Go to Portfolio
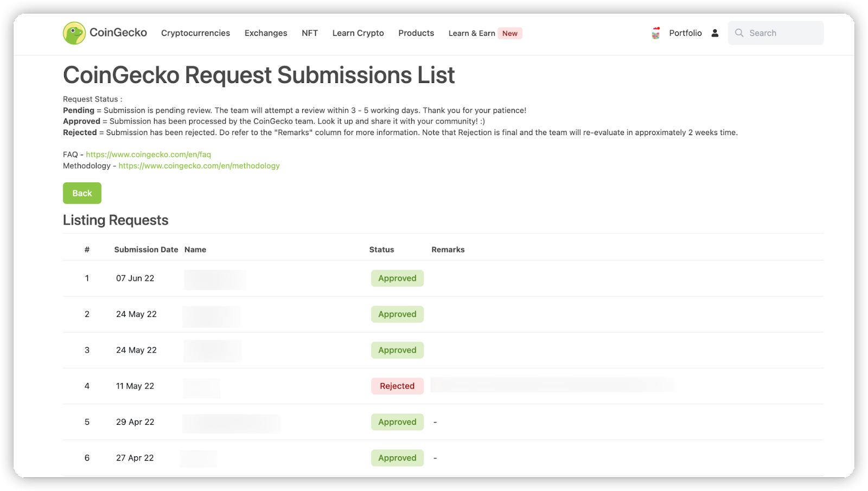 point(685,33)
